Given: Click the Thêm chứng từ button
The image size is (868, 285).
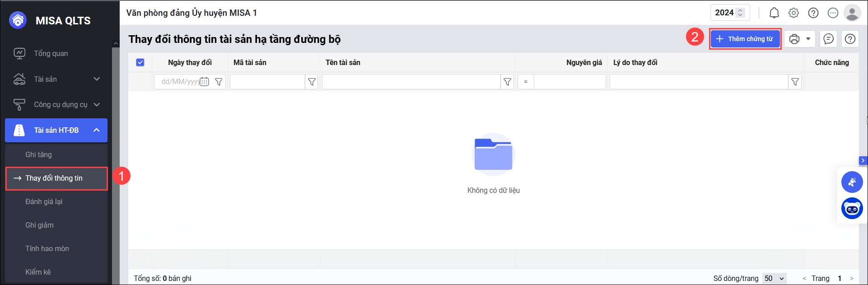Looking at the screenshot, I should coord(745,39).
